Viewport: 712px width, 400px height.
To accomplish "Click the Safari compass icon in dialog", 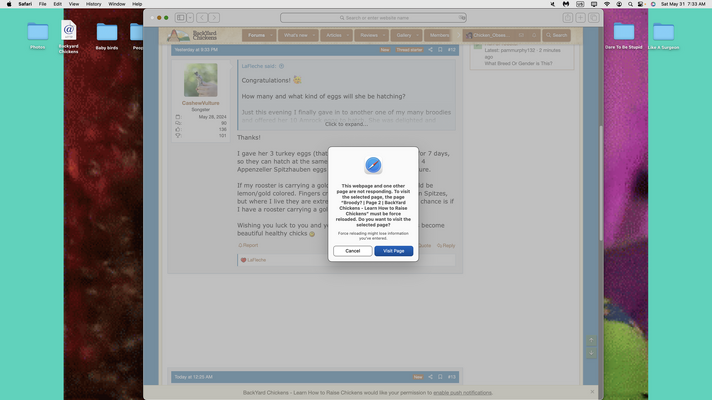I will click(373, 165).
